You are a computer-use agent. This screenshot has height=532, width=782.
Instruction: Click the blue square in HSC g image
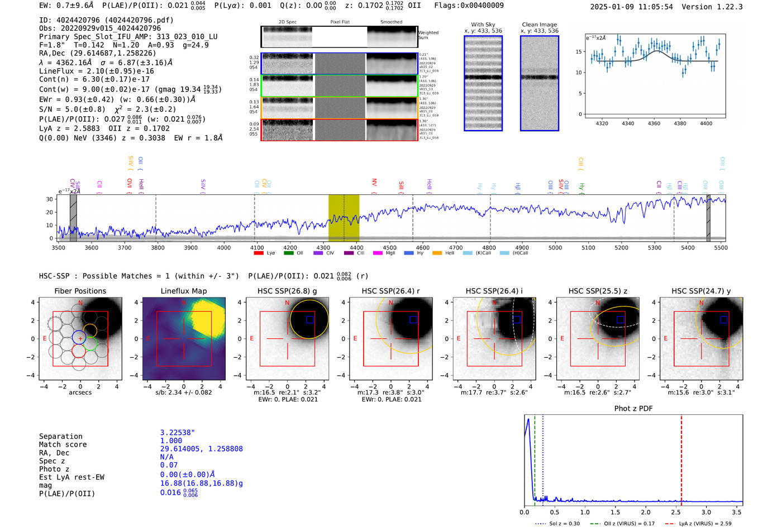click(x=310, y=319)
